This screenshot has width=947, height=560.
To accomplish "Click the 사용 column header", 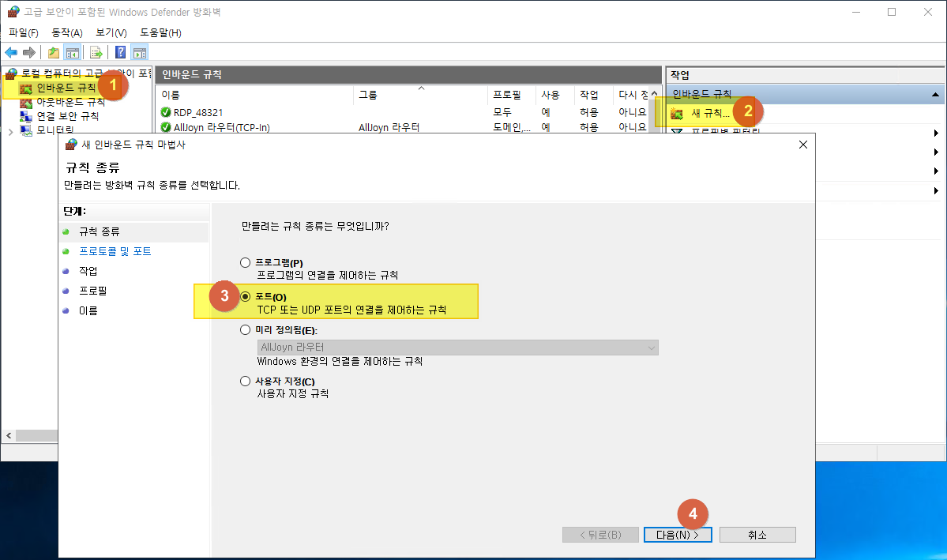I will 555,95.
